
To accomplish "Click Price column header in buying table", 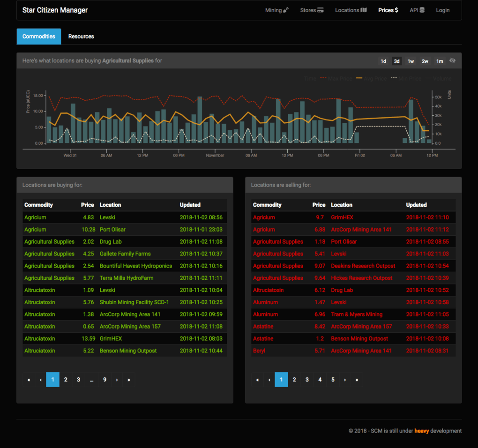I will [88, 205].
